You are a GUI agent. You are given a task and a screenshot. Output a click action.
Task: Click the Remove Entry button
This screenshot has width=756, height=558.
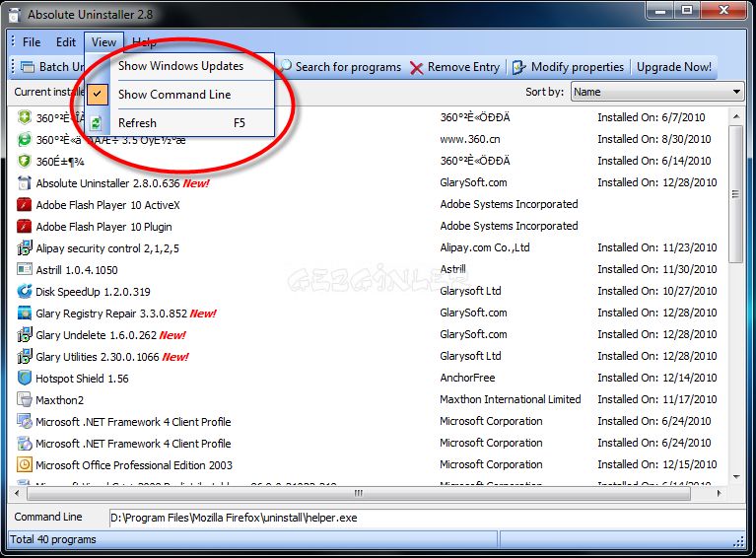point(455,67)
